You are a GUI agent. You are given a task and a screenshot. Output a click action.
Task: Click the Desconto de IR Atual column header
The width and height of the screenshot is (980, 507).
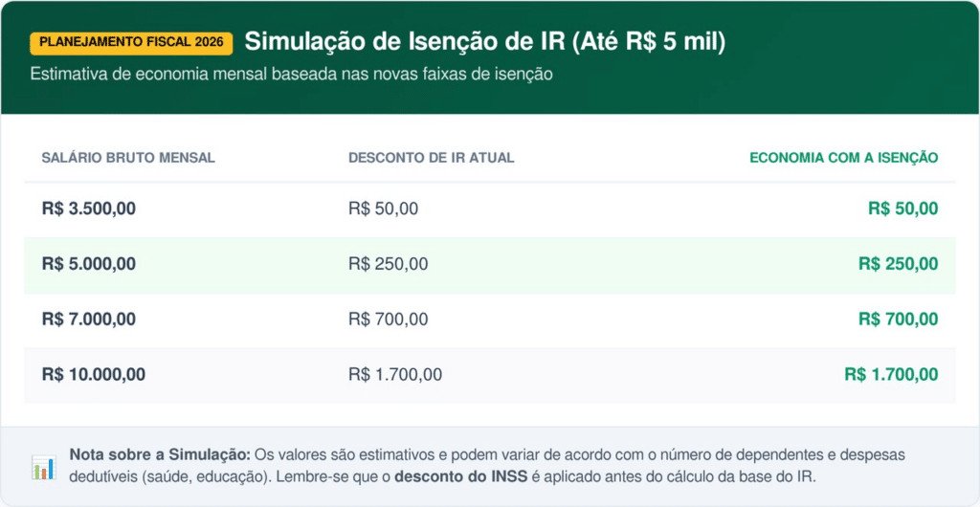click(x=432, y=158)
